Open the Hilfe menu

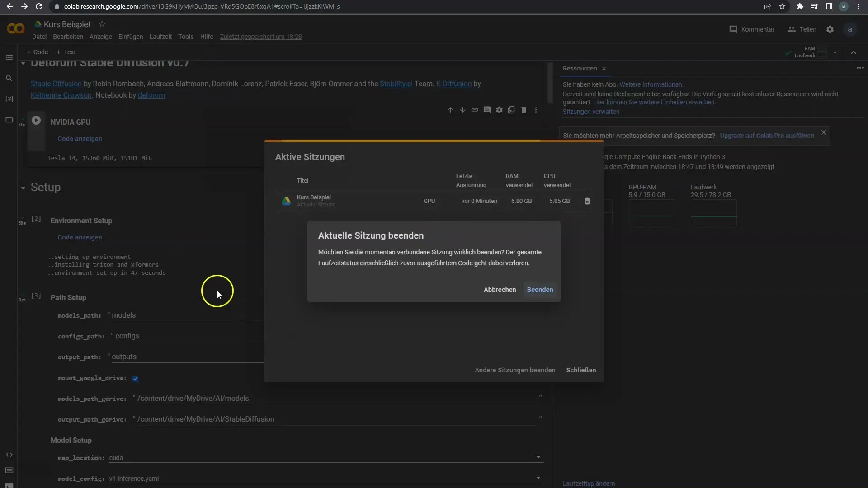coord(207,37)
